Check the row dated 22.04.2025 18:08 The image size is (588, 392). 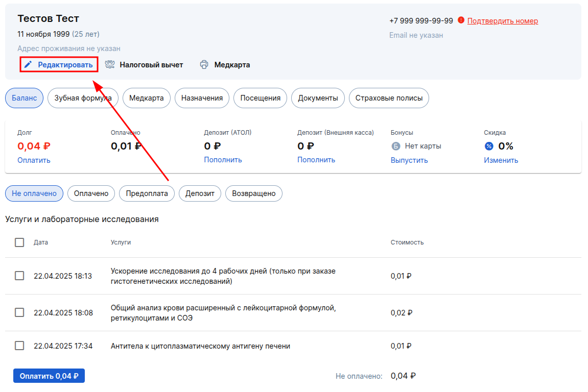[x=19, y=312]
